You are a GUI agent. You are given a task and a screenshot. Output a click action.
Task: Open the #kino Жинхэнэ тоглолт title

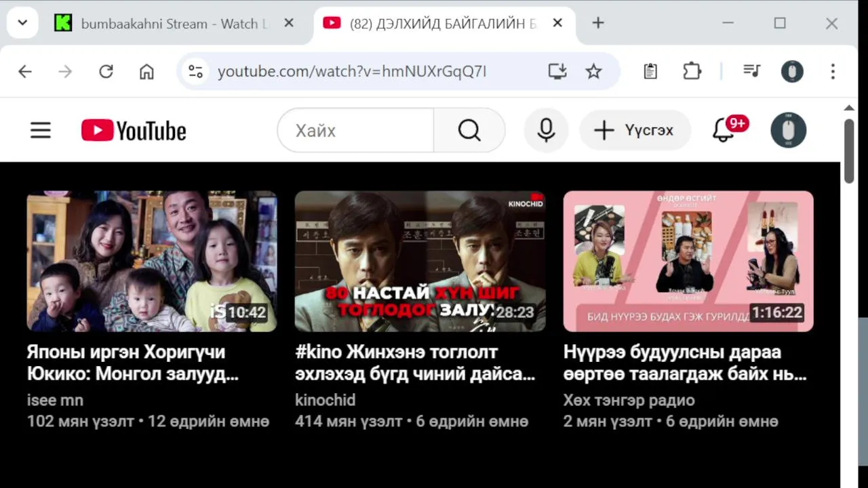[415, 363]
